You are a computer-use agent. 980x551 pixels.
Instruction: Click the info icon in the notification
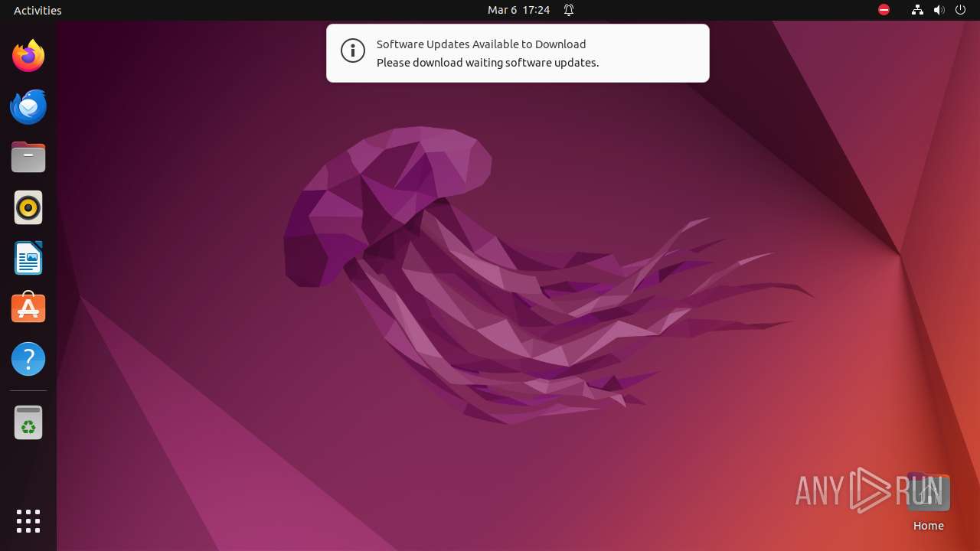[x=353, y=51]
